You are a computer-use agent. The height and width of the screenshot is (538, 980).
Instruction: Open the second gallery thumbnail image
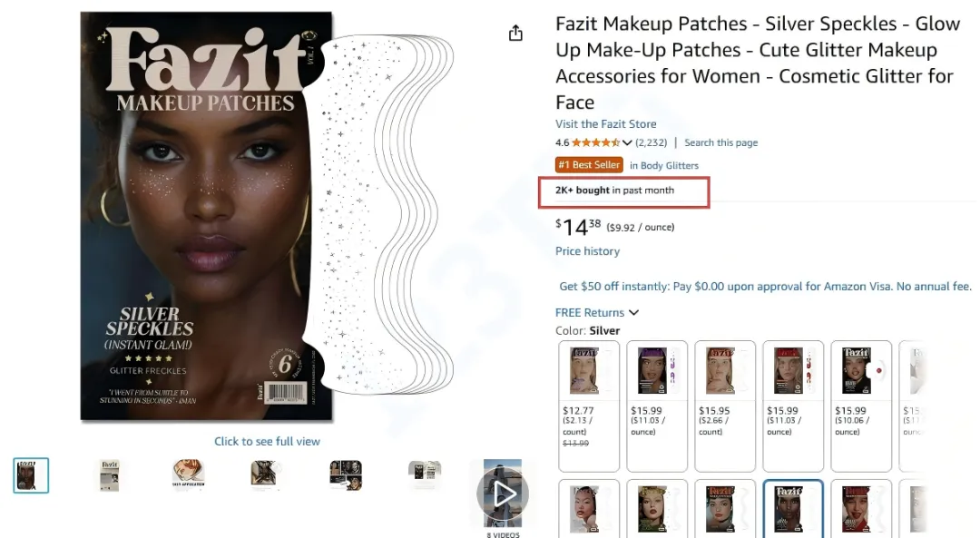110,475
